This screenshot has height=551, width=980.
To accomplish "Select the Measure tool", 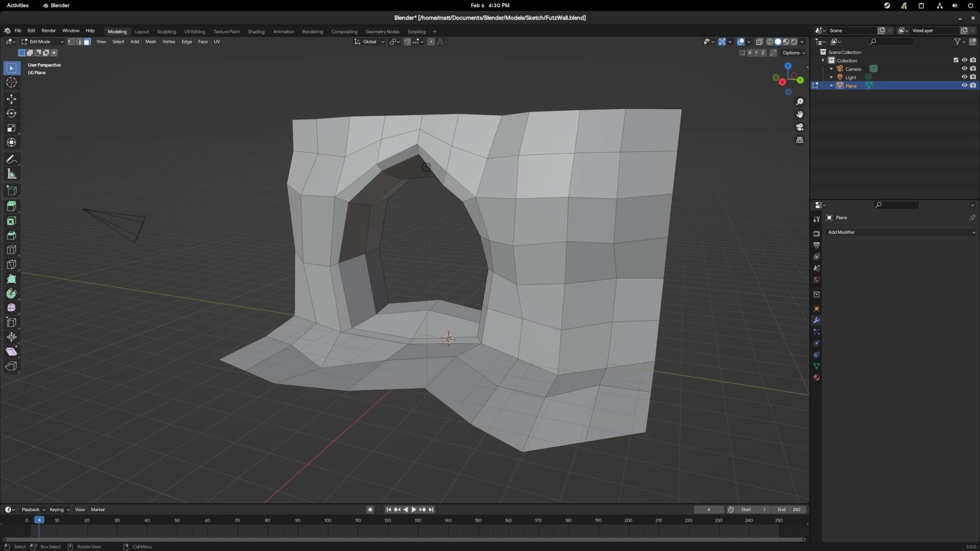I will (12, 174).
